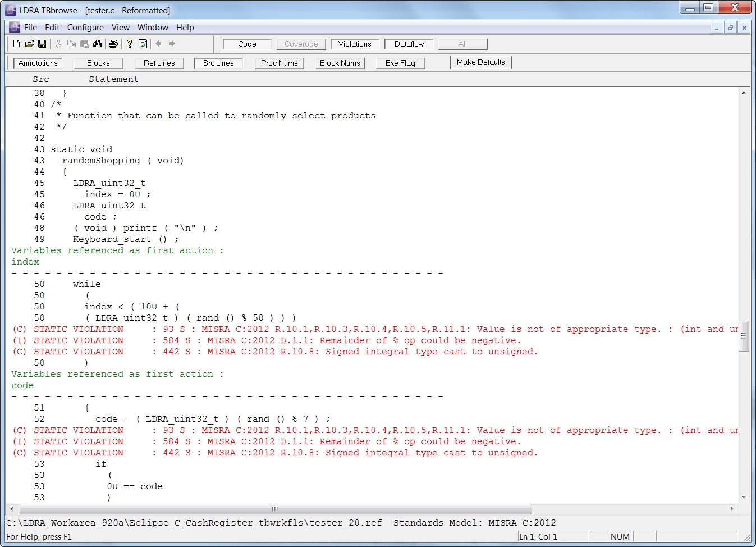
Task: Toggle the Dataflow view button
Action: pyautogui.click(x=409, y=44)
